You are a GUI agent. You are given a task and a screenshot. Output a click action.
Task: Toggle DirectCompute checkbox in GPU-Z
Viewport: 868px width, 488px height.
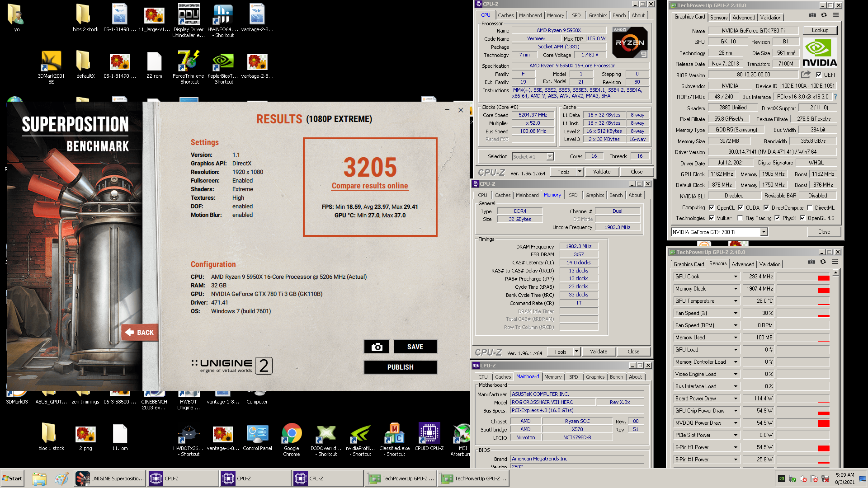[766, 208]
